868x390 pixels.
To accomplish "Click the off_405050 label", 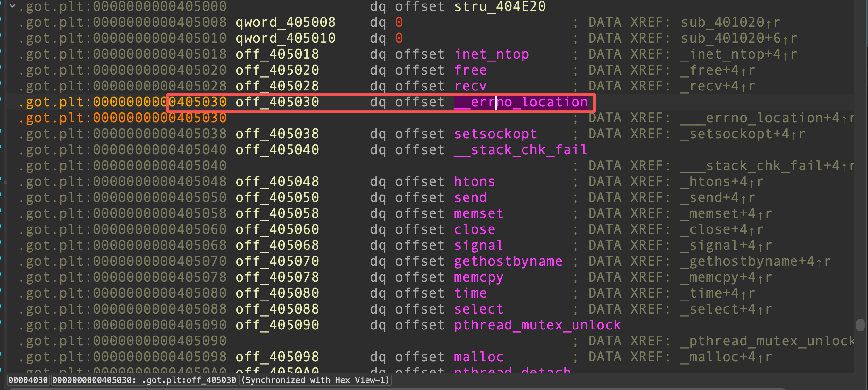I will [x=277, y=198].
